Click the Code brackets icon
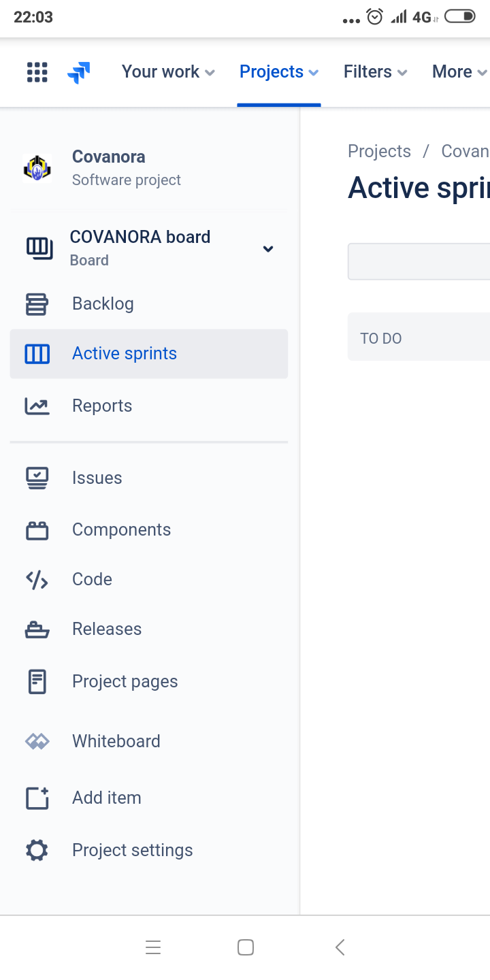The image size is (490, 980). [37, 580]
